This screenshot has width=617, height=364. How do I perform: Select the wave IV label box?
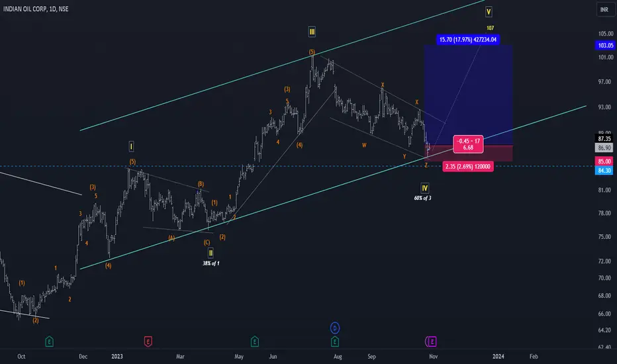click(x=424, y=188)
